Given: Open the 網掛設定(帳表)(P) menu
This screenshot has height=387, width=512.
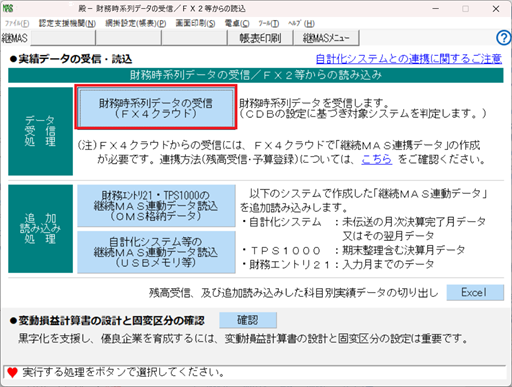Looking at the screenshot, I should click(136, 23).
